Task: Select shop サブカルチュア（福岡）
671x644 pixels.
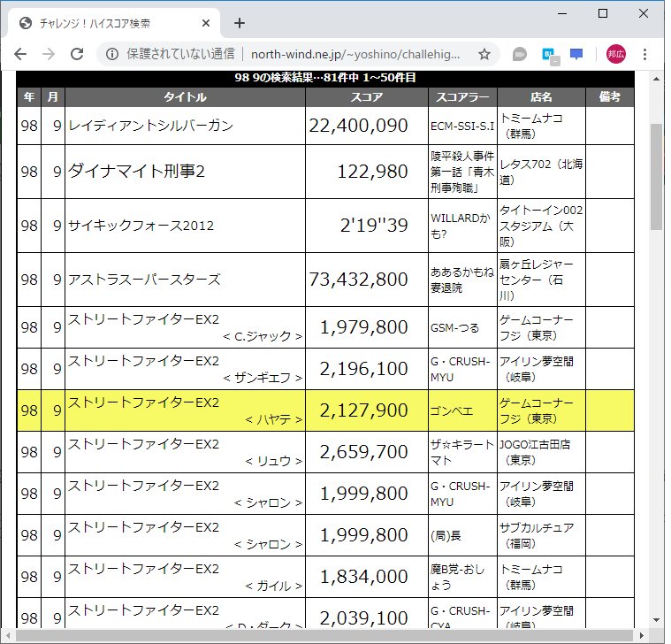Action: click(x=537, y=536)
